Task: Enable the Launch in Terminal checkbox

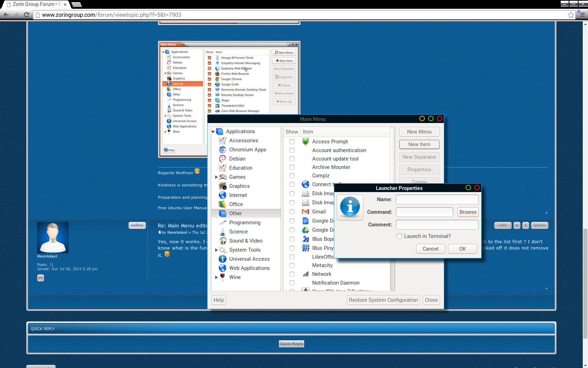Action: [399, 236]
